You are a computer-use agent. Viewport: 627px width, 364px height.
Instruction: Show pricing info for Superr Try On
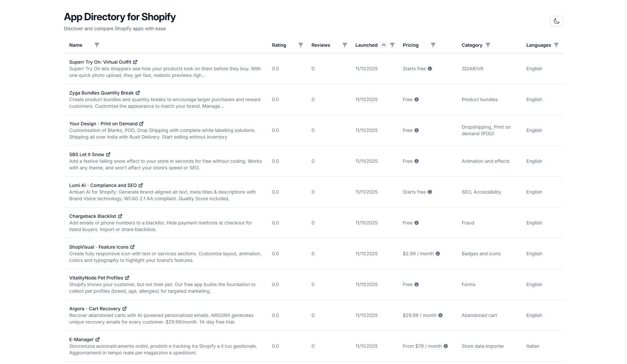[430, 69]
